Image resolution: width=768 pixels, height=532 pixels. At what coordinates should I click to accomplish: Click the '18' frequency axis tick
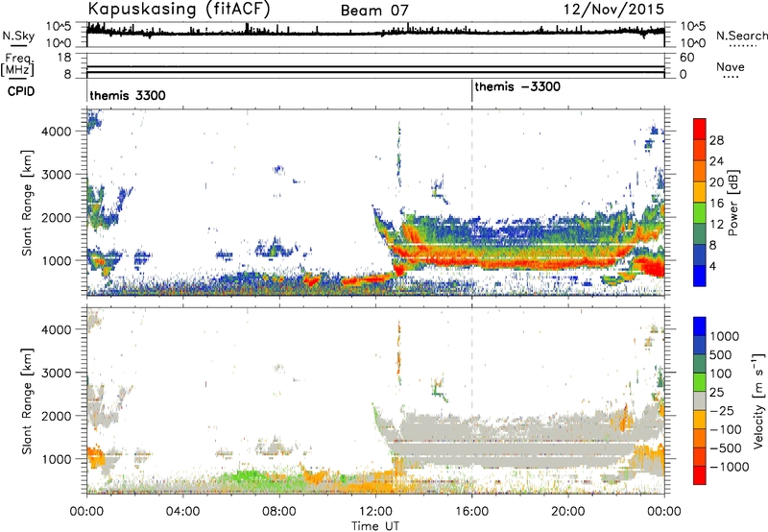click(63, 58)
